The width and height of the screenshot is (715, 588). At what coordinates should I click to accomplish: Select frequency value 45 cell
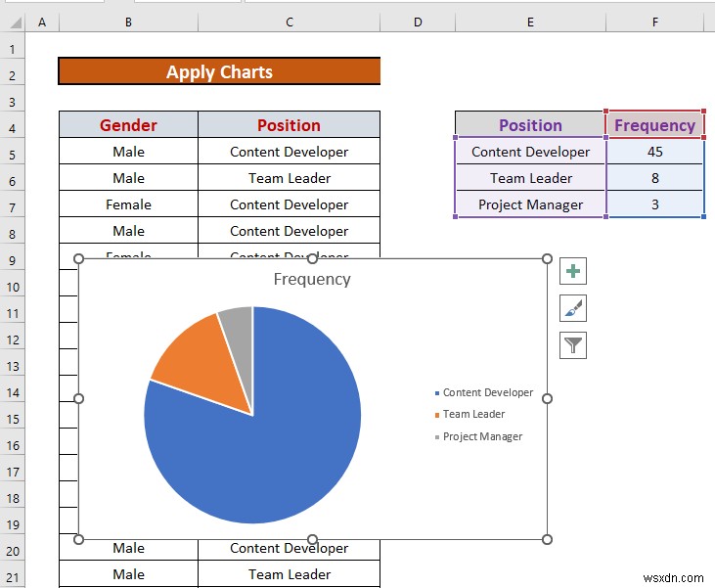(x=654, y=152)
